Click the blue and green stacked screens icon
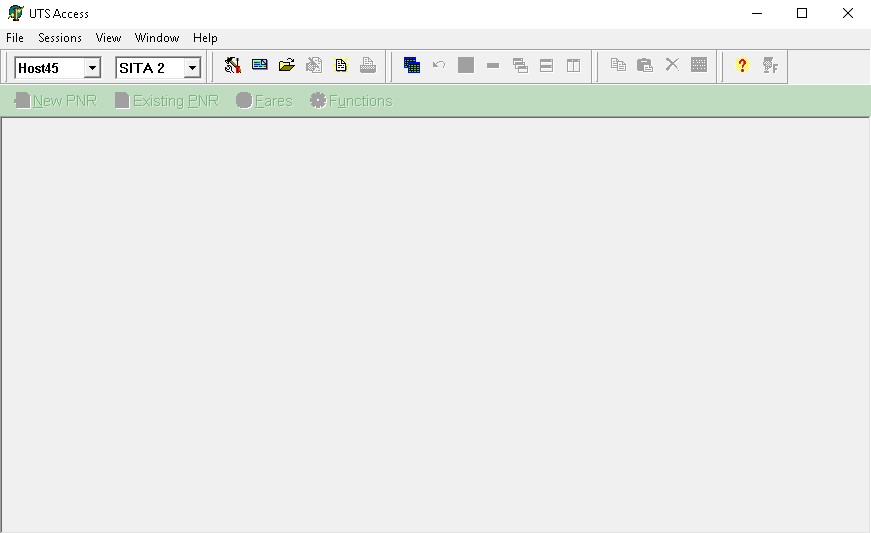871x533 pixels. click(x=412, y=65)
